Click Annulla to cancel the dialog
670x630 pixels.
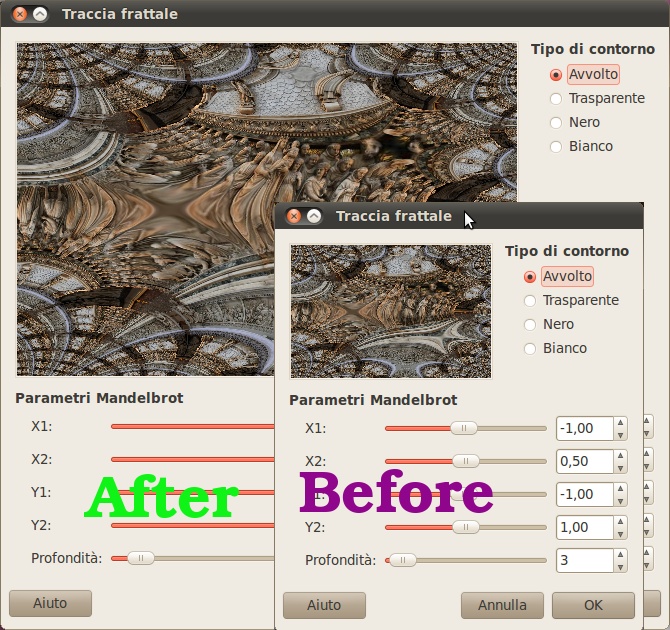(502, 605)
